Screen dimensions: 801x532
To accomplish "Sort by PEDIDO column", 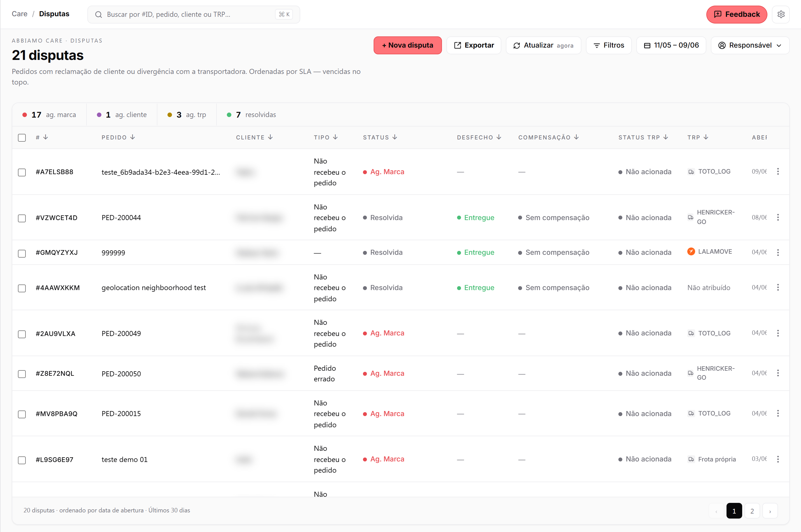I will point(118,137).
